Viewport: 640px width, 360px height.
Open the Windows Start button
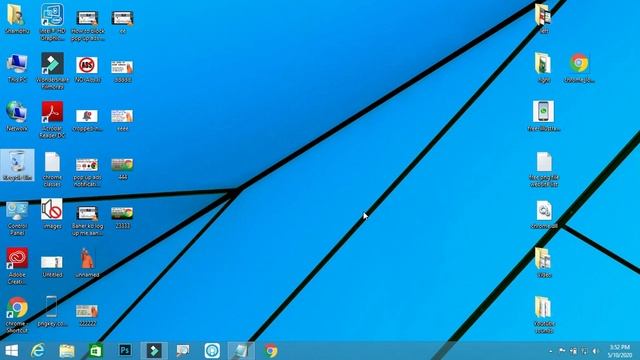click(11, 351)
